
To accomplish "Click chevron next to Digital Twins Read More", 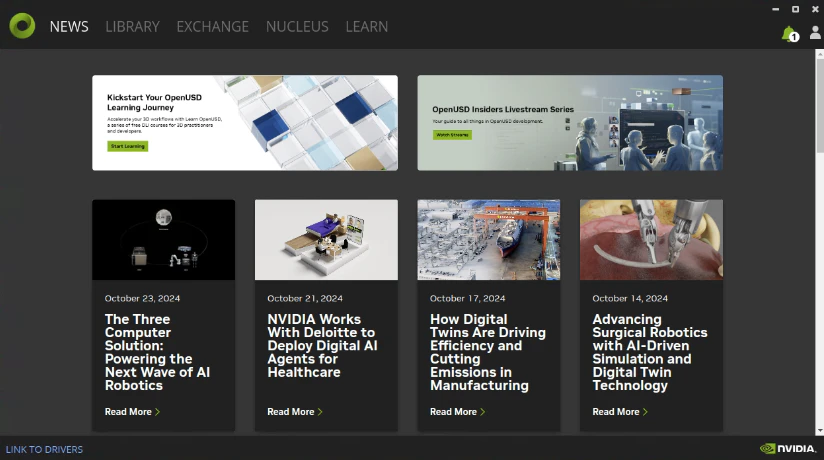I will pos(482,412).
